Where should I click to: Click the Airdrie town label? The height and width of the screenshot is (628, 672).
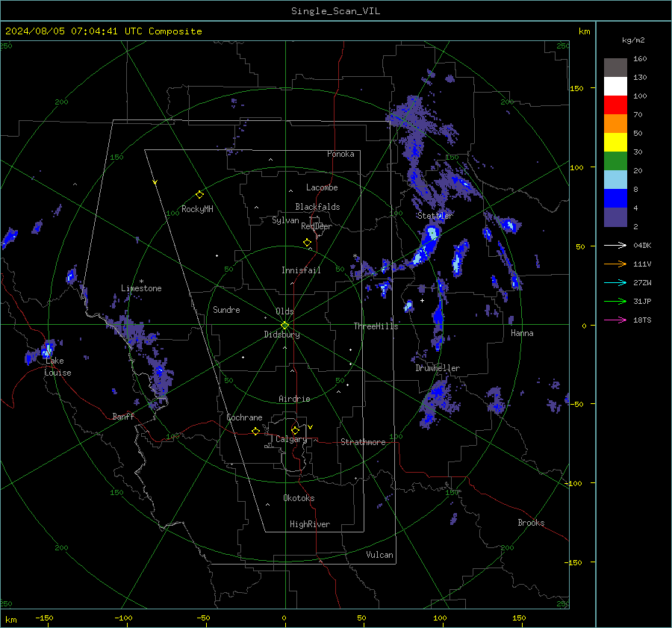[294, 399]
